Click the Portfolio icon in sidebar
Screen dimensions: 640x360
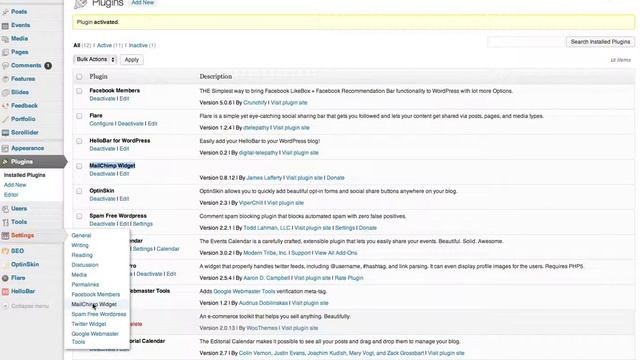coord(5,119)
